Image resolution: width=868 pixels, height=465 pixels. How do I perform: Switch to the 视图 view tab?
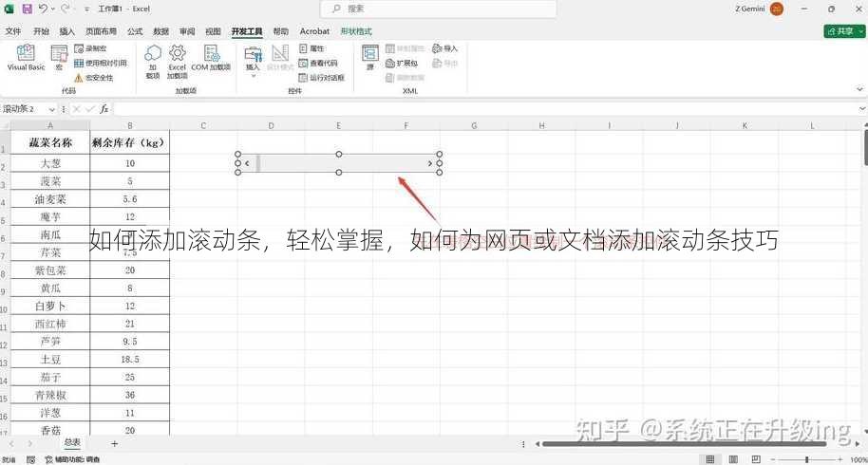click(x=213, y=31)
